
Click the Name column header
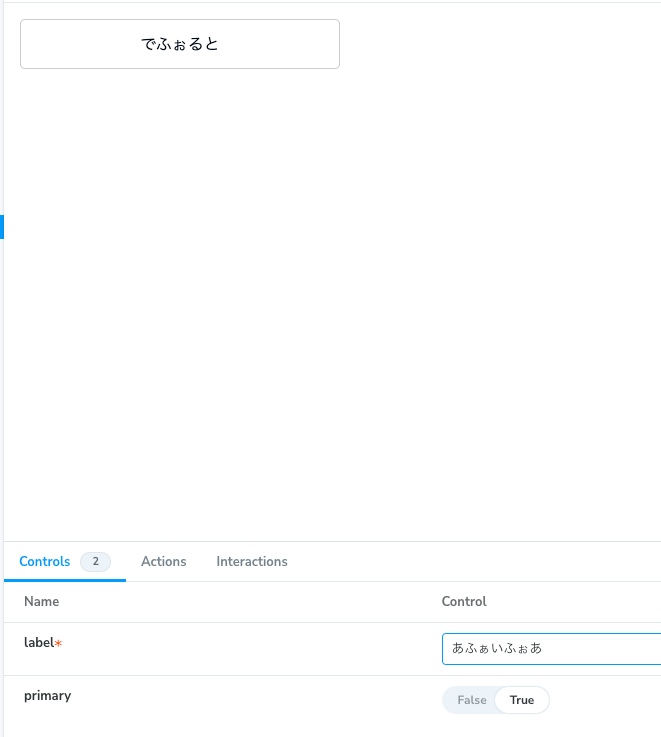41,602
